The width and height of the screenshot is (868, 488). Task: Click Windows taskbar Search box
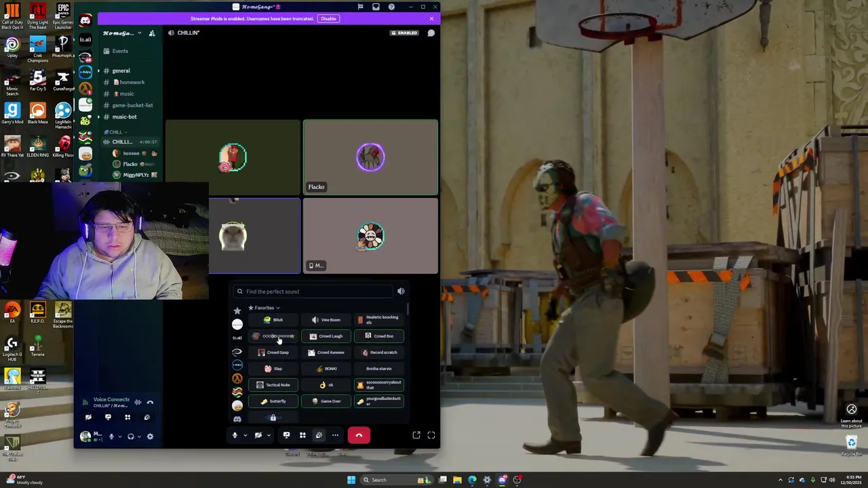point(395,480)
